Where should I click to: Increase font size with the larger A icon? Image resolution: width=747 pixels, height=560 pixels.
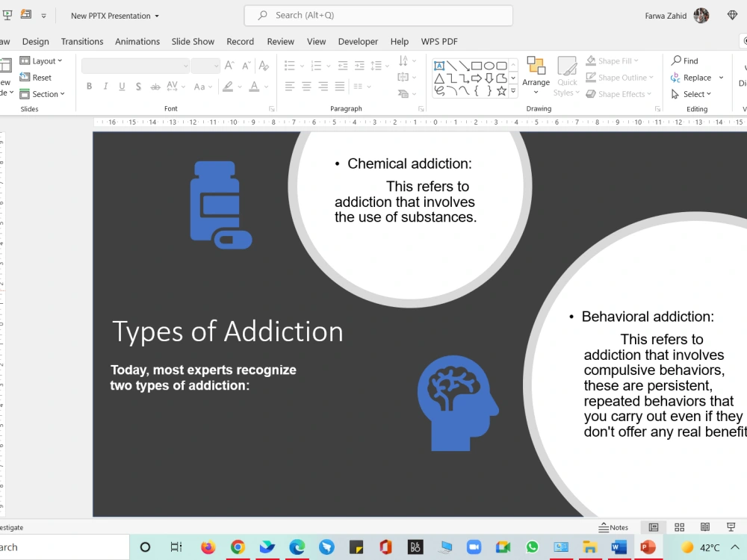pos(229,65)
